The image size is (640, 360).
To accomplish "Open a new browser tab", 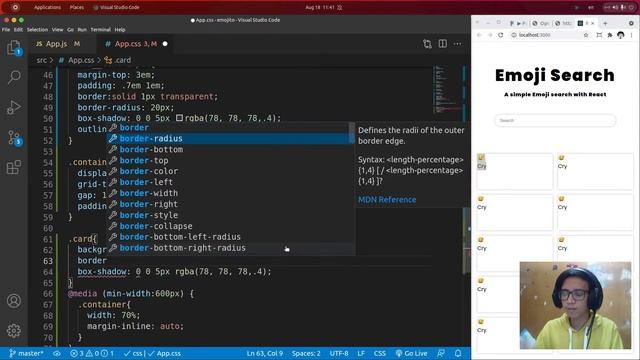I will pos(605,23).
